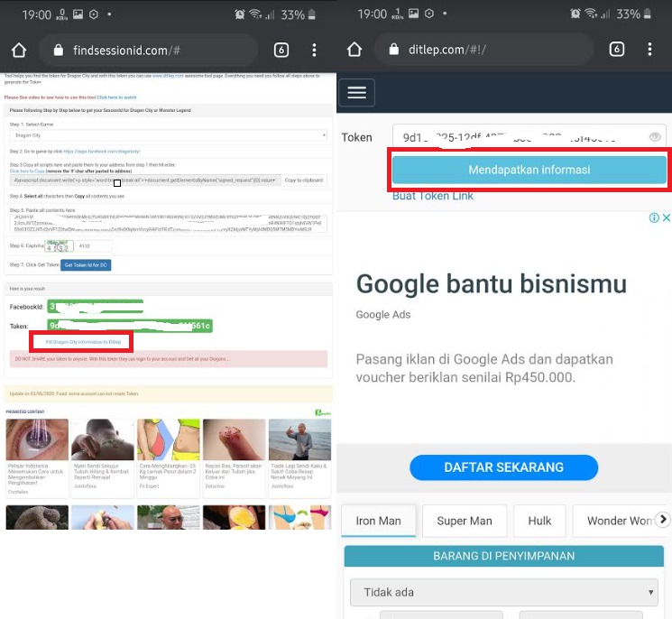Switch to Wonder Woman tab
672x619 pixels.
coord(620,521)
